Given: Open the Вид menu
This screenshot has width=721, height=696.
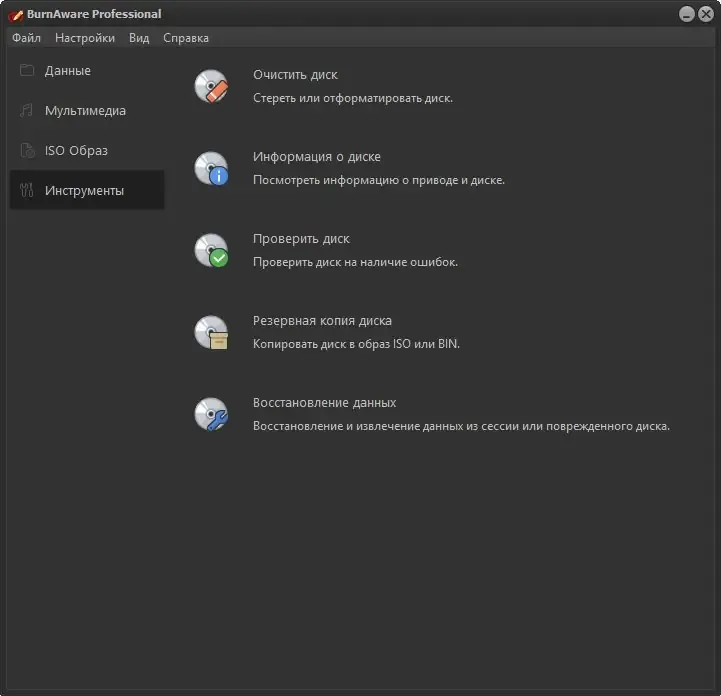Looking at the screenshot, I should (139, 38).
